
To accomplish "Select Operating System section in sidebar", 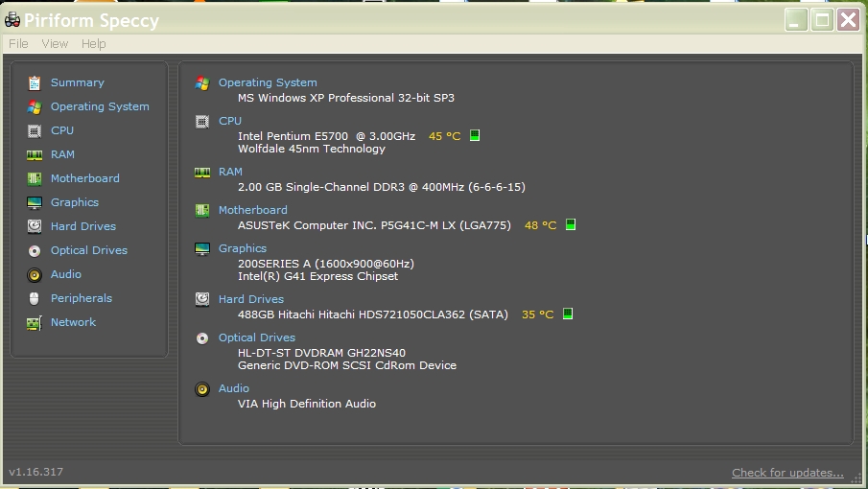I will pyautogui.click(x=100, y=106).
